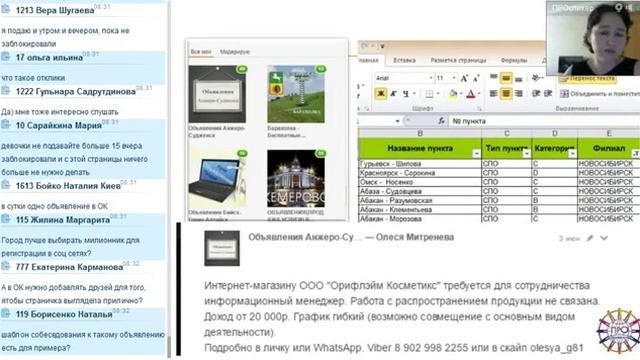Expand the underline style dropdown arrow
The width and height of the screenshot is (640, 360).
pos(414,94)
